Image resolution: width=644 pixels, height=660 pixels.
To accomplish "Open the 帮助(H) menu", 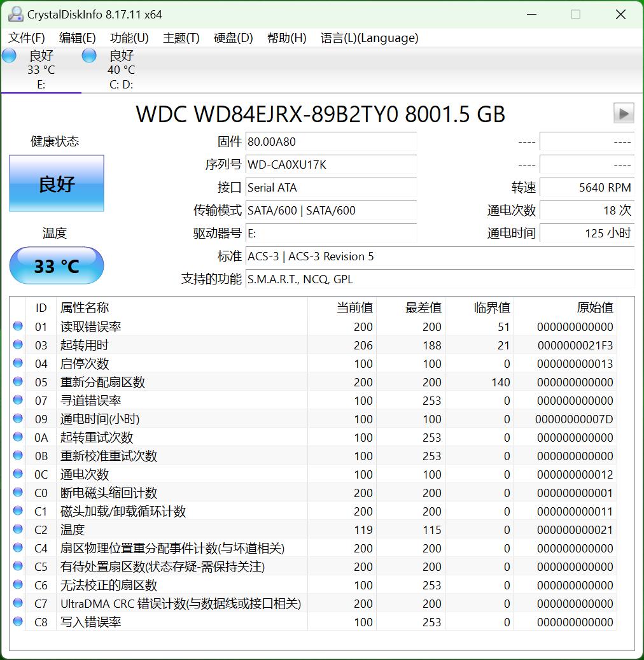I will pyautogui.click(x=287, y=38).
